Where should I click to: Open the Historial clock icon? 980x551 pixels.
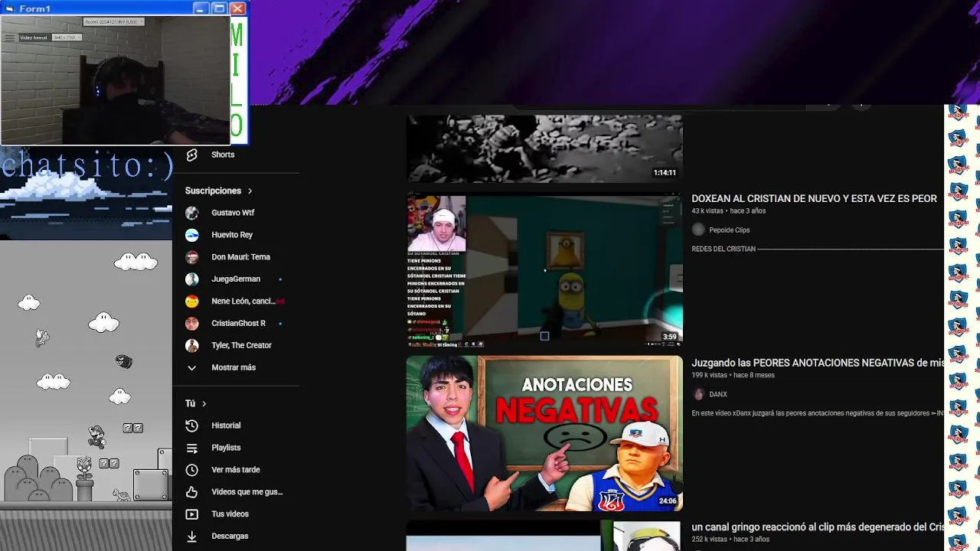192,425
